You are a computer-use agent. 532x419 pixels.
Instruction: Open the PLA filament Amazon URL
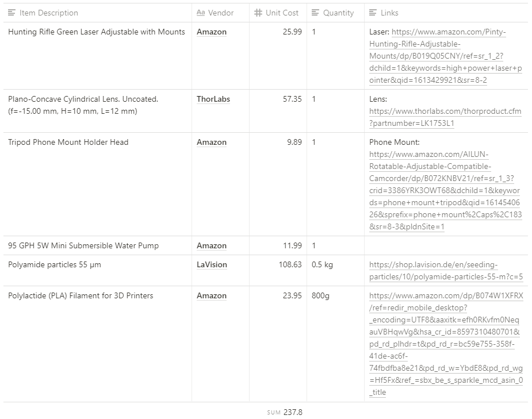(446, 344)
